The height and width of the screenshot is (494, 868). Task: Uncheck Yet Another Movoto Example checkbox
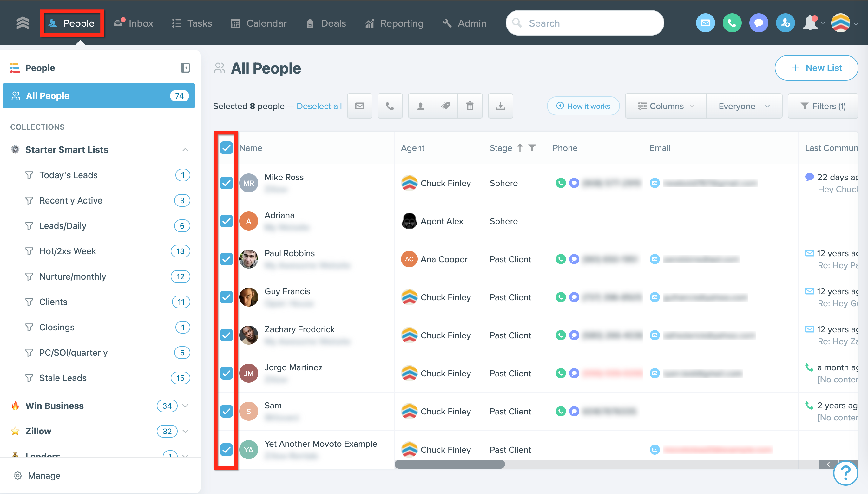click(x=227, y=450)
